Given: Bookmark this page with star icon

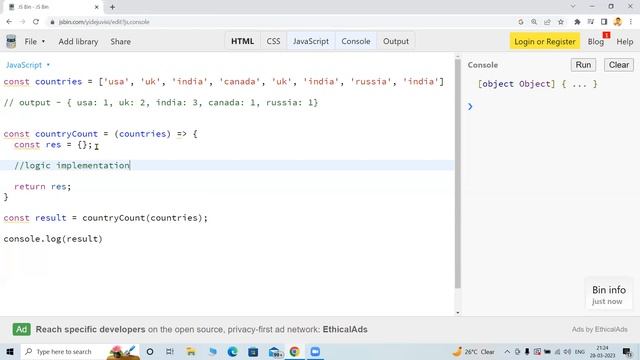Looking at the screenshot, I should (561, 22).
